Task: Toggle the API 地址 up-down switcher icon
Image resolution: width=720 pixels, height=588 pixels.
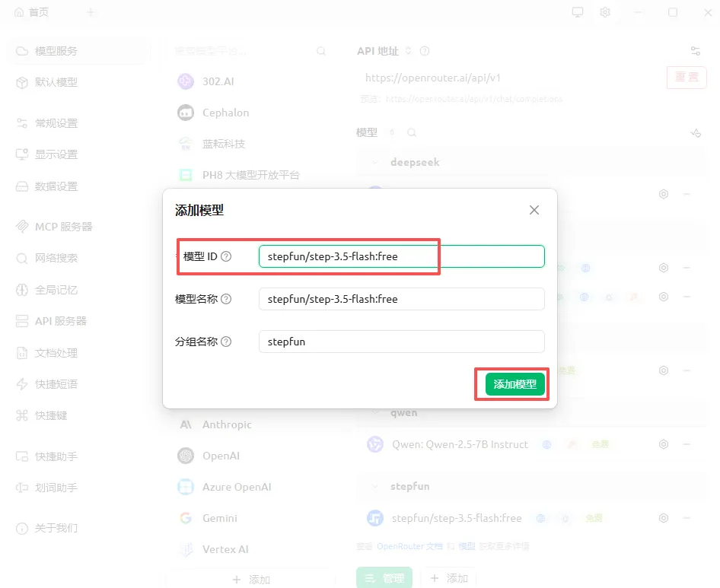Action: click(x=408, y=51)
